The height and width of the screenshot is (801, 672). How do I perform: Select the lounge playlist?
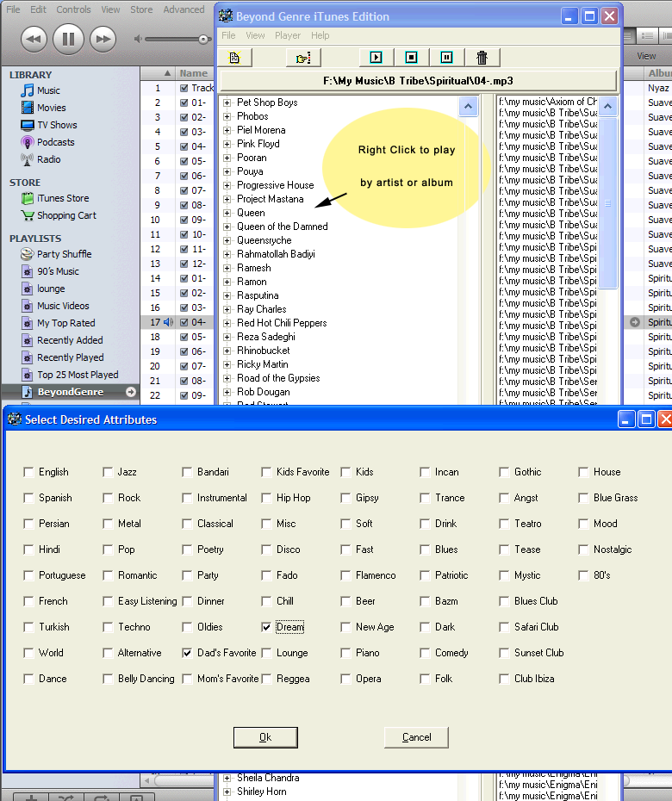(51, 289)
